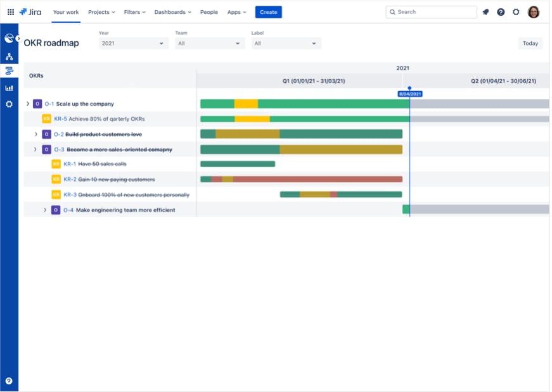Open the top bar help icon

click(501, 12)
